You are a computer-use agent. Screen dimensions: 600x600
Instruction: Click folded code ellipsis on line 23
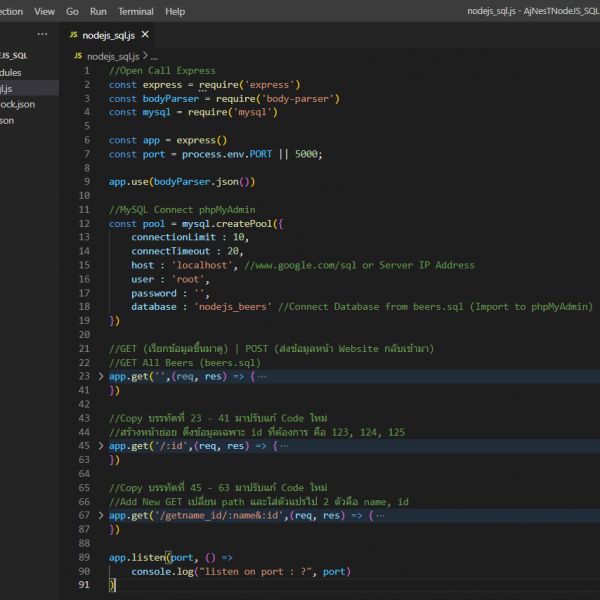click(261, 376)
